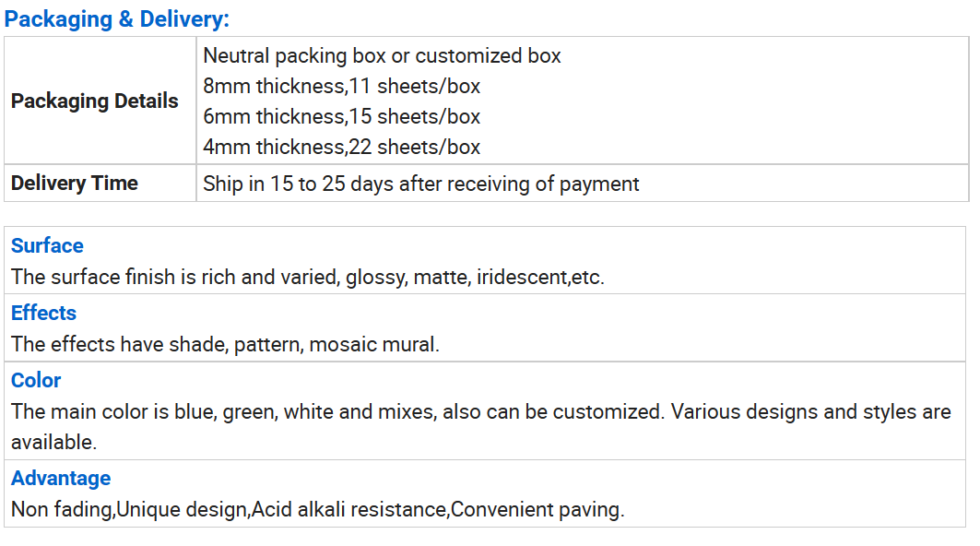
Task: Click the Delivery Time label cell
Action: tap(100, 184)
